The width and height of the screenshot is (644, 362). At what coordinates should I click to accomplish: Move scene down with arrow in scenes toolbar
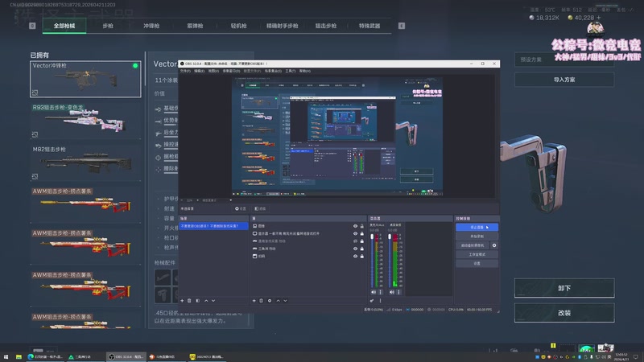tap(213, 301)
